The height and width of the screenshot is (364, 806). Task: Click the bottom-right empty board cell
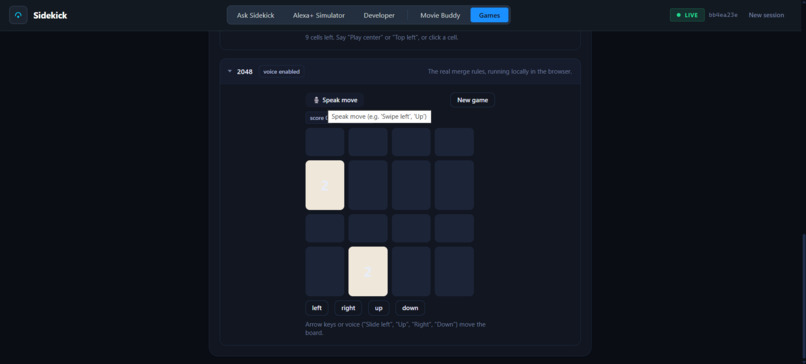(x=454, y=271)
